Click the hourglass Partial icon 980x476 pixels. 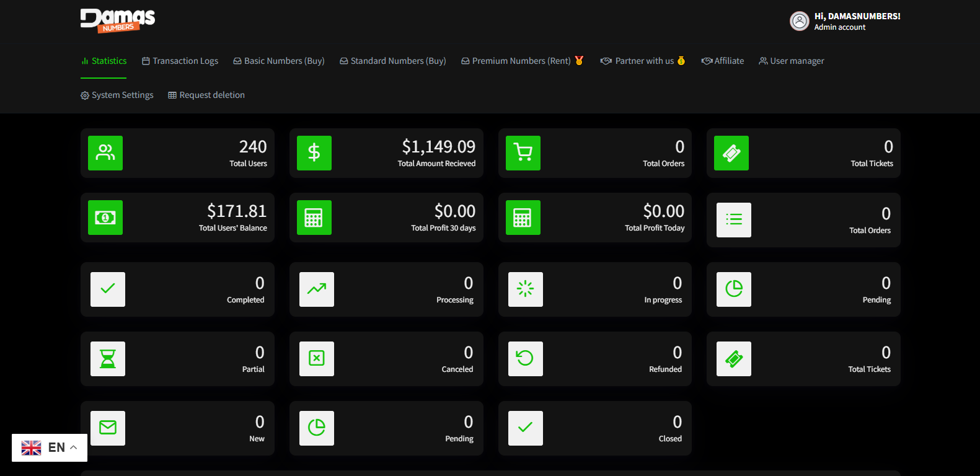click(x=108, y=359)
